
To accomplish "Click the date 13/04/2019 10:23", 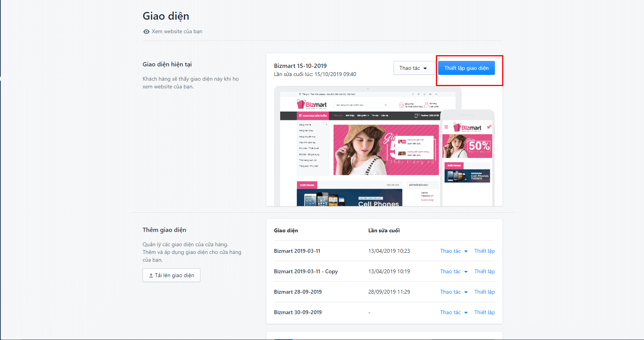I will pyautogui.click(x=389, y=251).
